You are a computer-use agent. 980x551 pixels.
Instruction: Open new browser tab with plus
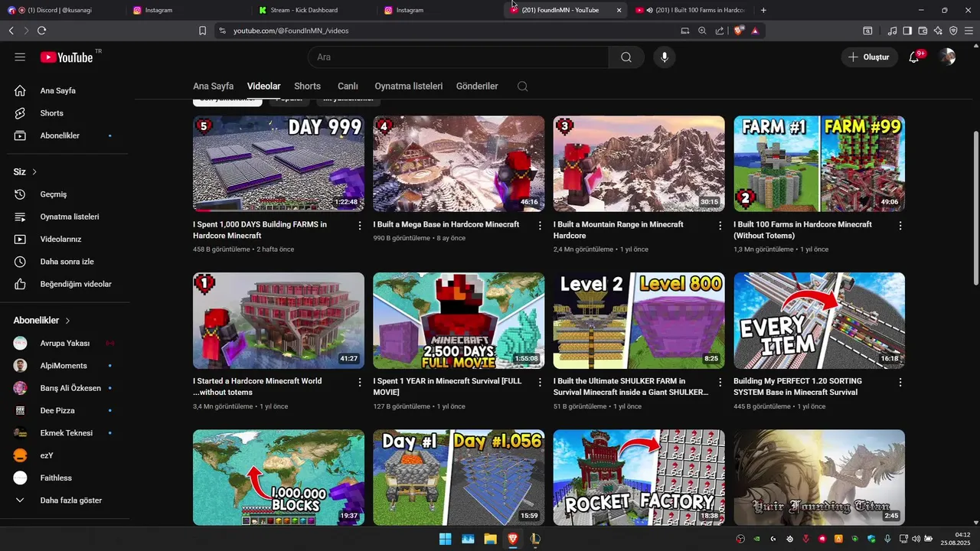763,10
